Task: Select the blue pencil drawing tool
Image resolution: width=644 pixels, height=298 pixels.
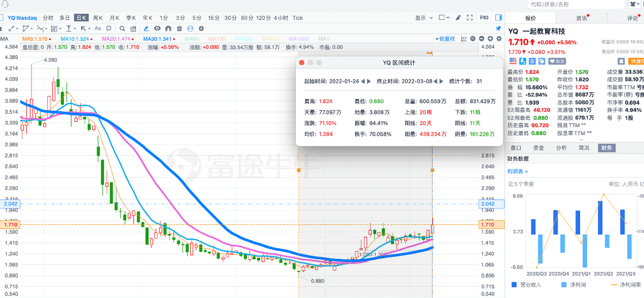Action: [x=147, y=28]
